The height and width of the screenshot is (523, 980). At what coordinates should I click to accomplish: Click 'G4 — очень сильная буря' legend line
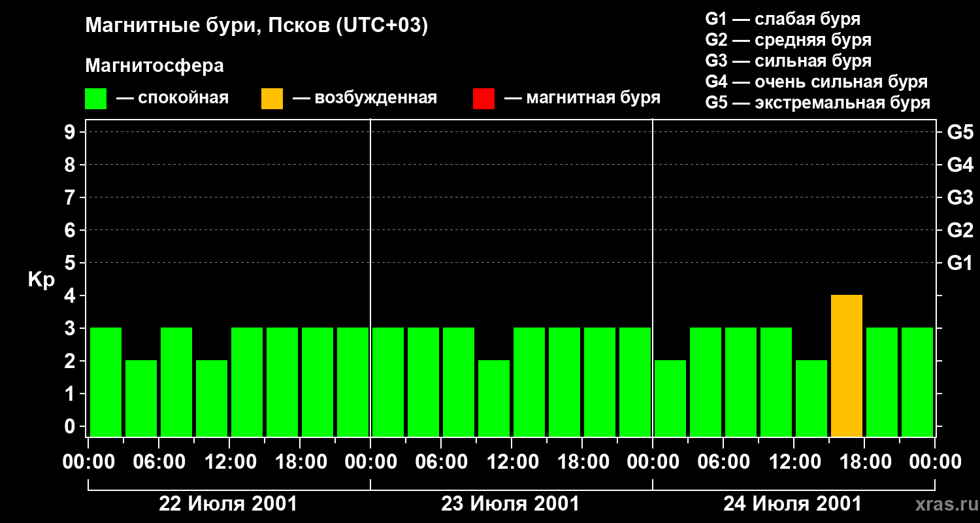817,82
